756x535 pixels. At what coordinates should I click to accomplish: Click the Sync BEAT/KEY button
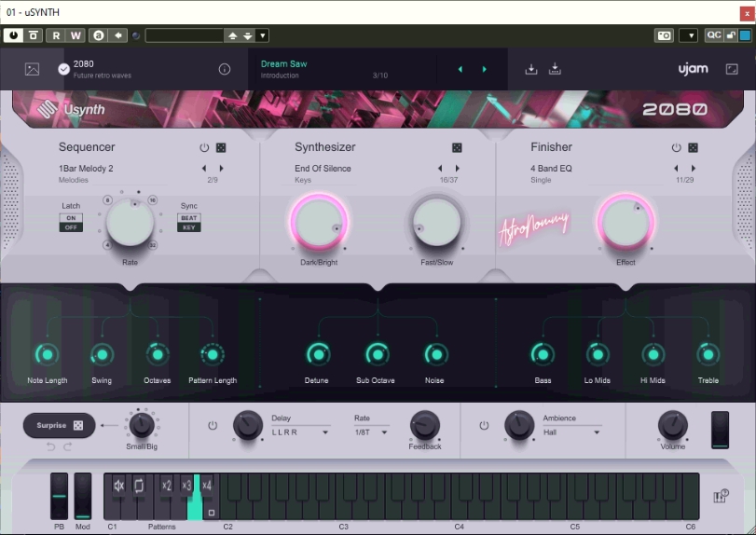click(x=189, y=222)
